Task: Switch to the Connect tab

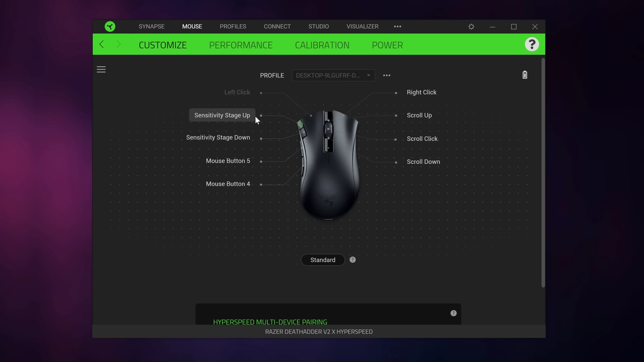Action: tap(277, 26)
